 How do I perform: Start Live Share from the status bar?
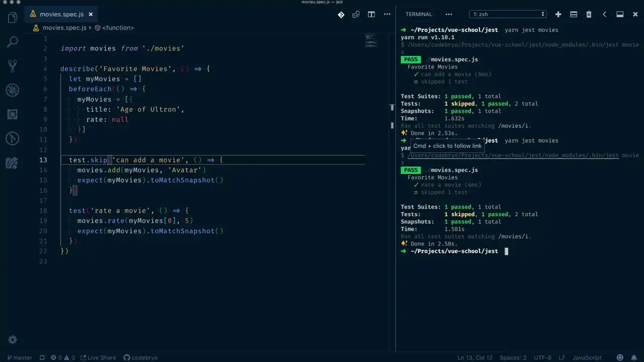98,357
